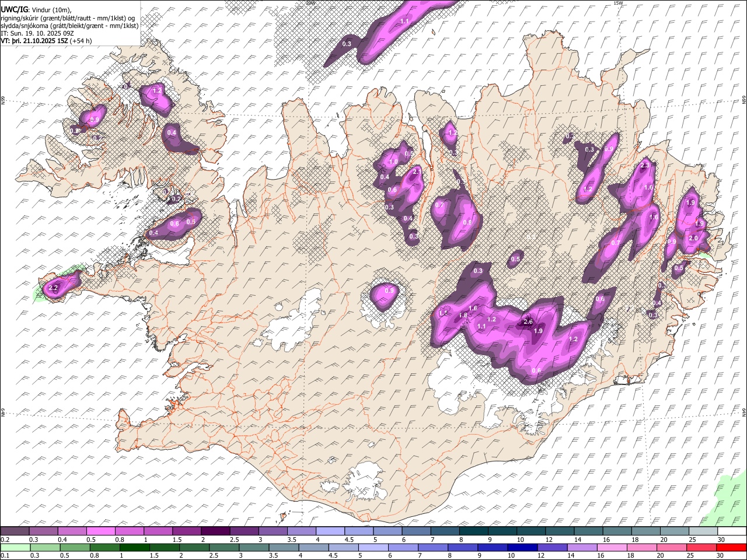Click the '(+54 h)' forecast offset text
The width and height of the screenshot is (747, 560).
coord(81,41)
